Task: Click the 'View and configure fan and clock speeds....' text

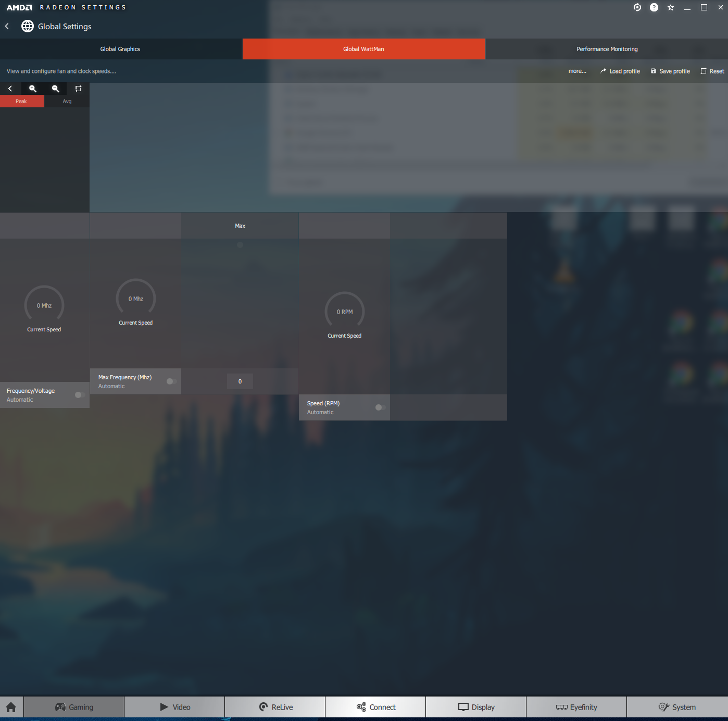Action: tap(61, 71)
